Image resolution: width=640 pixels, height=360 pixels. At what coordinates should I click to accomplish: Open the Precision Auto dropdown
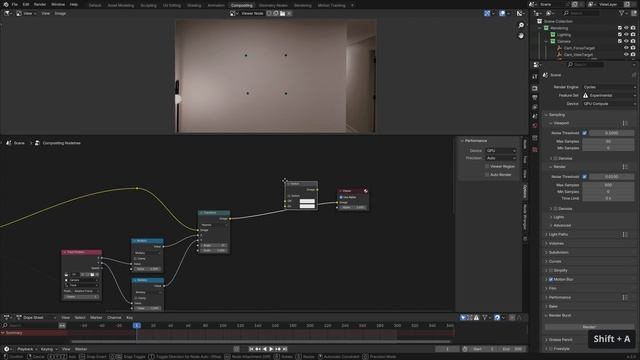[x=501, y=158]
